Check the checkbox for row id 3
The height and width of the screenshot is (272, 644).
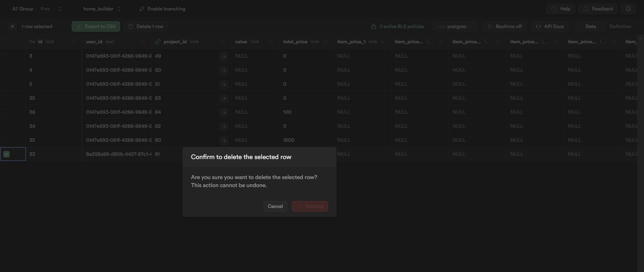(x=6, y=56)
